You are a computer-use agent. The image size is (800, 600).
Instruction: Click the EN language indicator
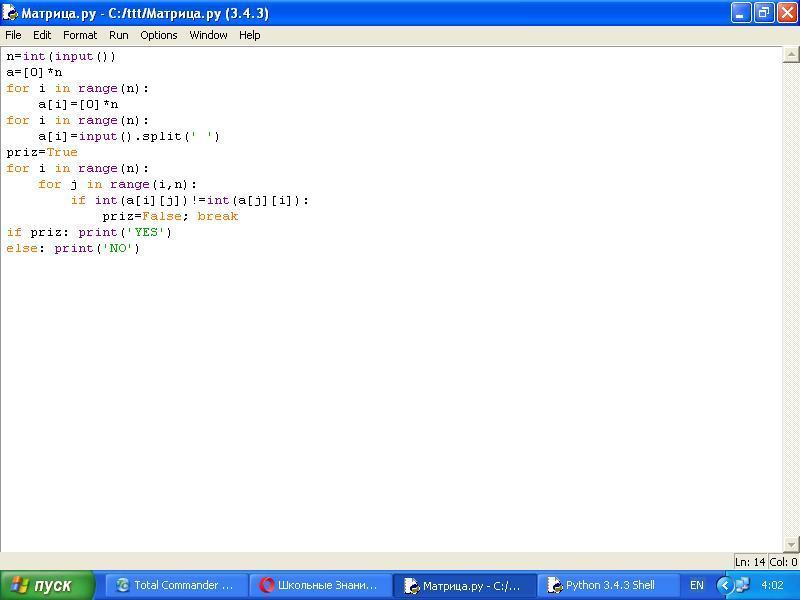[x=696, y=585]
